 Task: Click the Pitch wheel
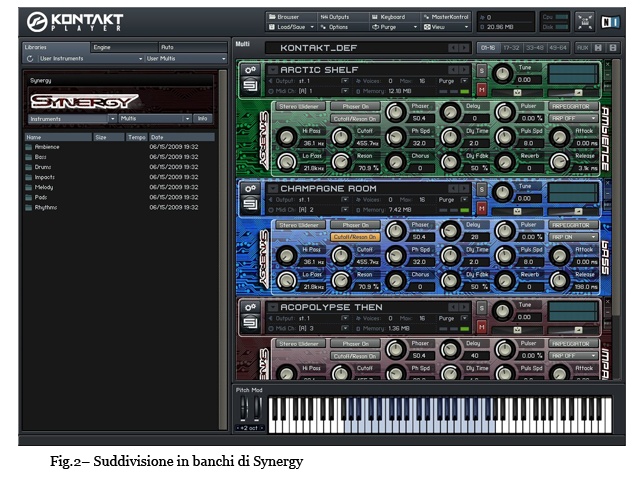[x=244, y=407]
